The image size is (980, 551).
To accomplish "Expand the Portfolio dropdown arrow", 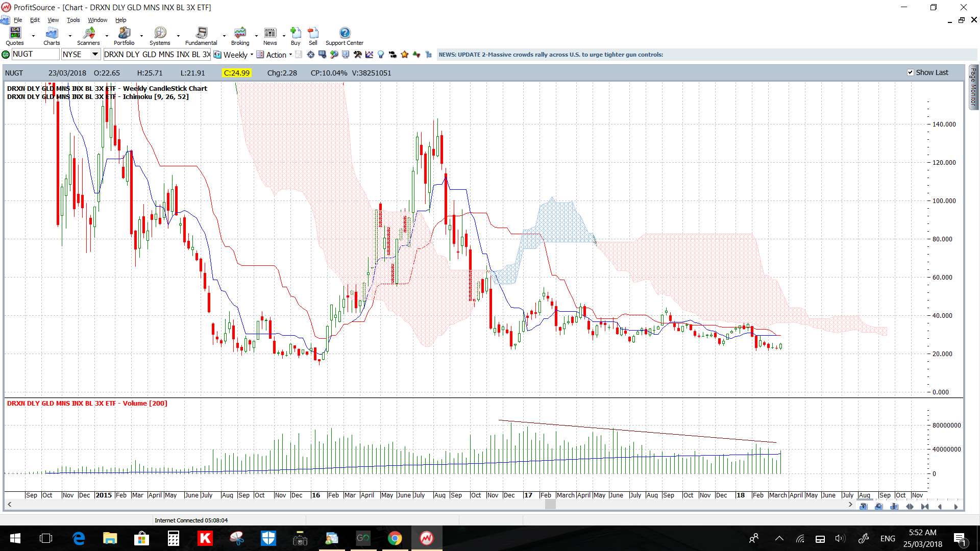I will (141, 36).
